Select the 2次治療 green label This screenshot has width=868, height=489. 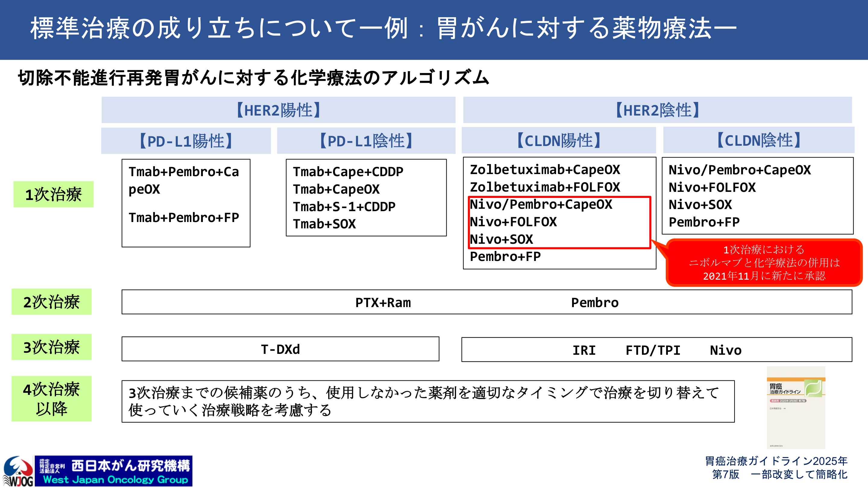coord(52,301)
